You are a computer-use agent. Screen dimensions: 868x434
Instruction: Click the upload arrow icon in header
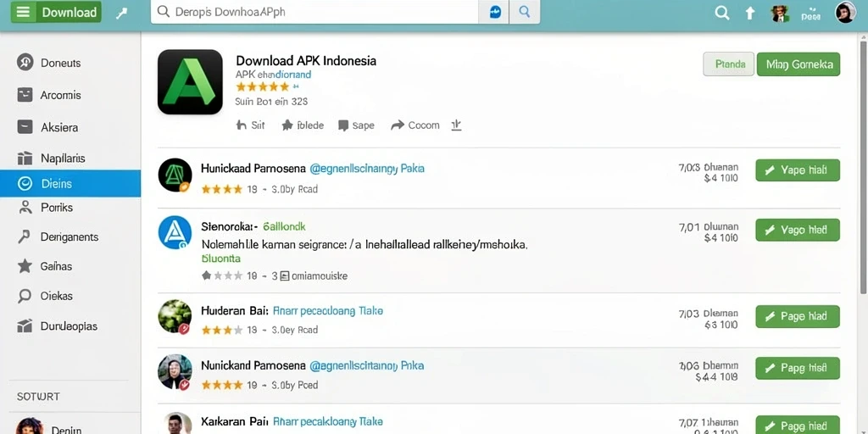coord(749,14)
